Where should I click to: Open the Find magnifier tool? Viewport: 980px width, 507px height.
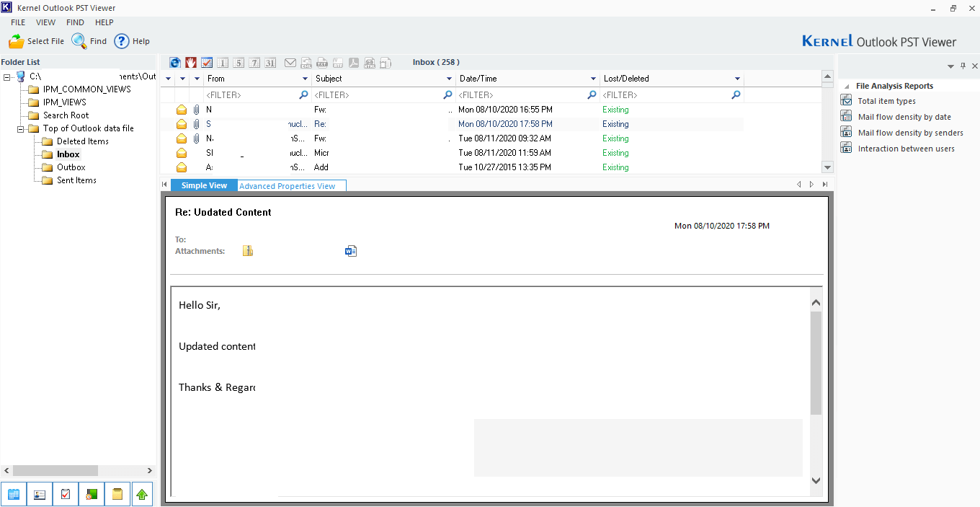coord(79,41)
